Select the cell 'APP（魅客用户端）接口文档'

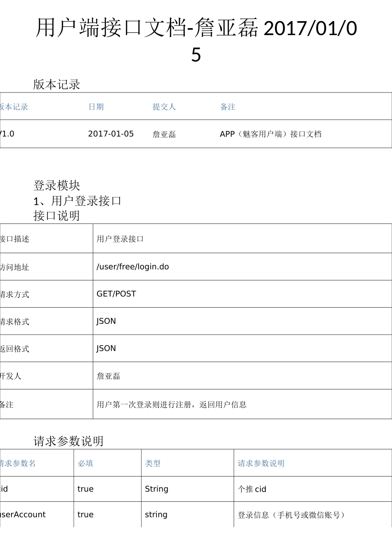271,134
